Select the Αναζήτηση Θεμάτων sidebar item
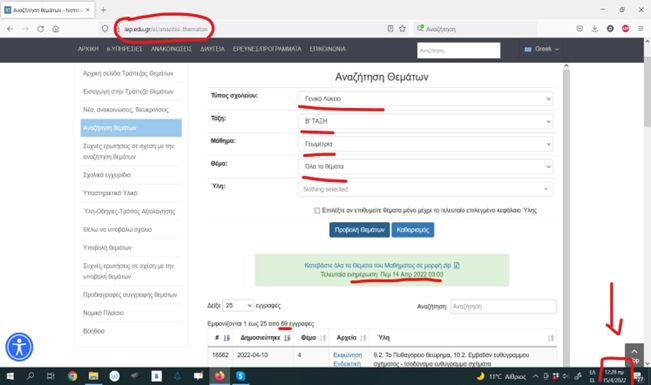The width and height of the screenshot is (651, 385). pyautogui.click(x=131, y=128)
